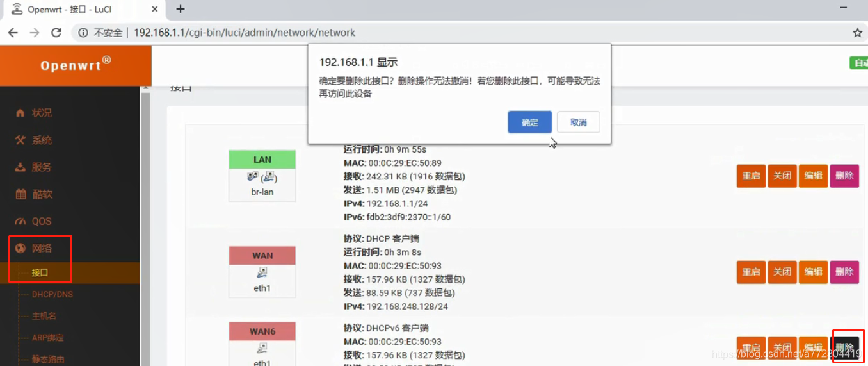
Task: Click the 网络 globe icon
Action: tap(20, 248)
